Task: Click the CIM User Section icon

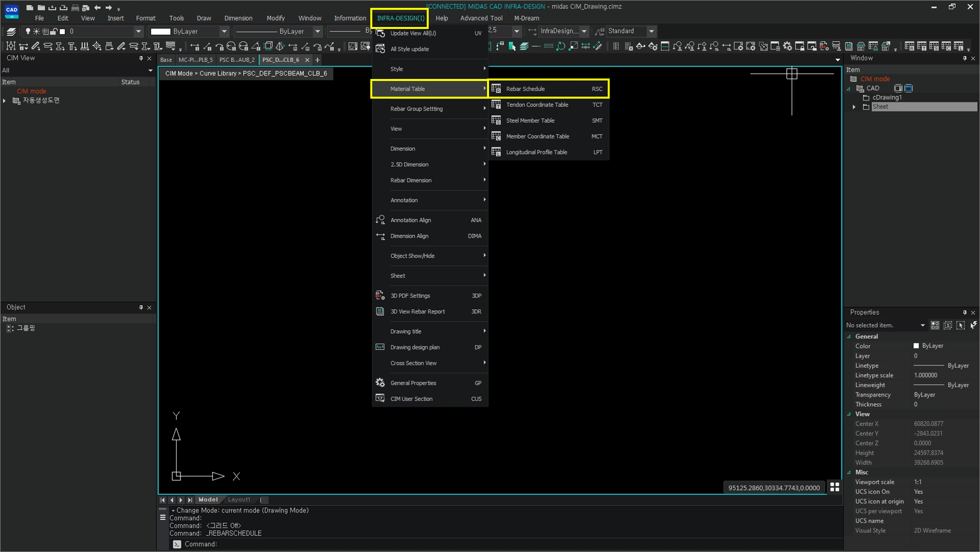Action: (x=380, y=398)
